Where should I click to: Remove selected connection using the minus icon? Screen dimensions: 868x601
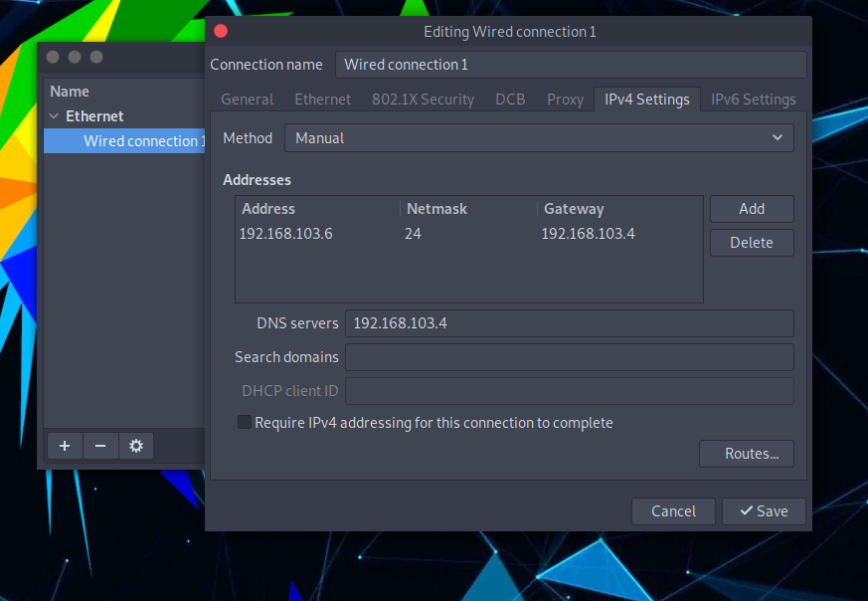(99, 446)
